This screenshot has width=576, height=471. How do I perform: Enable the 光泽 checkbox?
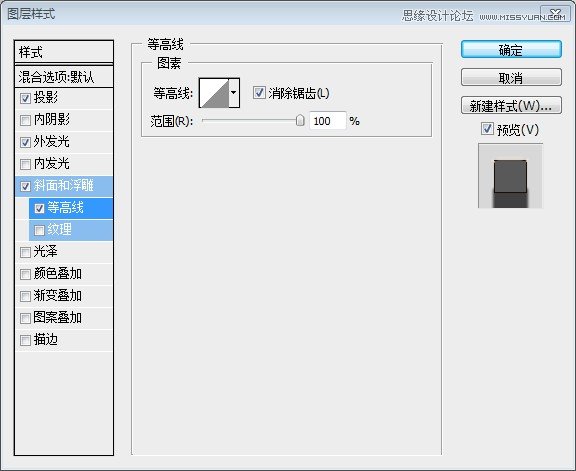click(x=25, y=252)
